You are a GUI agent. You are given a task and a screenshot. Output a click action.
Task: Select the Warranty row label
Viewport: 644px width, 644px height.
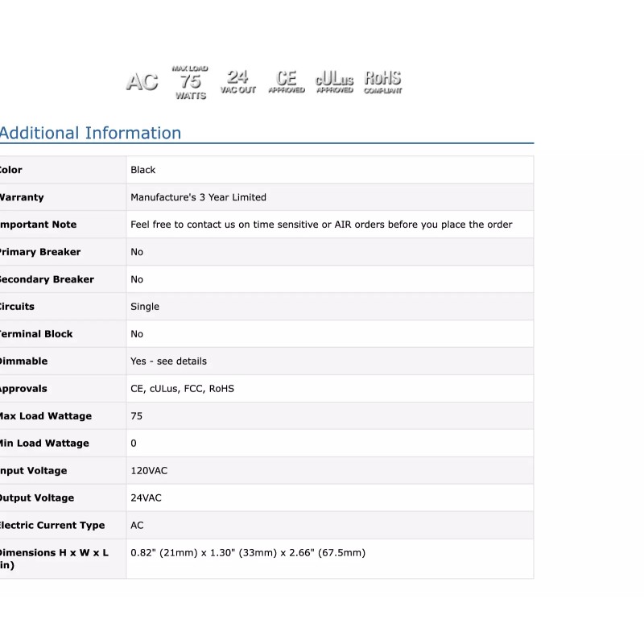click(x=22, y=197)
